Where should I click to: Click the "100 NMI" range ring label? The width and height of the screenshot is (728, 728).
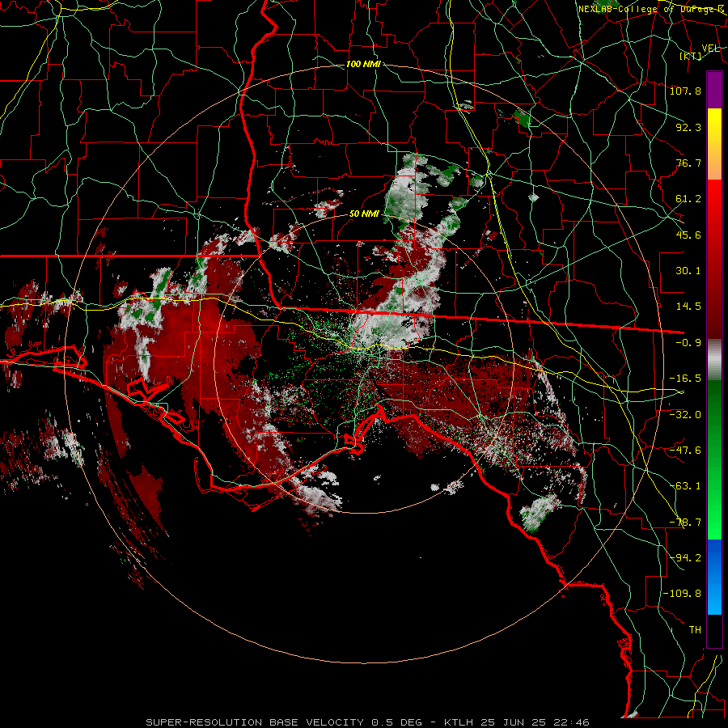[x=363, y=64]
